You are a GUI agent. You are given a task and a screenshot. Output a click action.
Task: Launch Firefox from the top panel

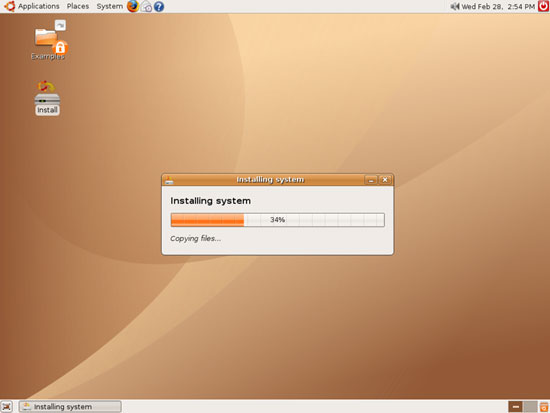point(133,6)
